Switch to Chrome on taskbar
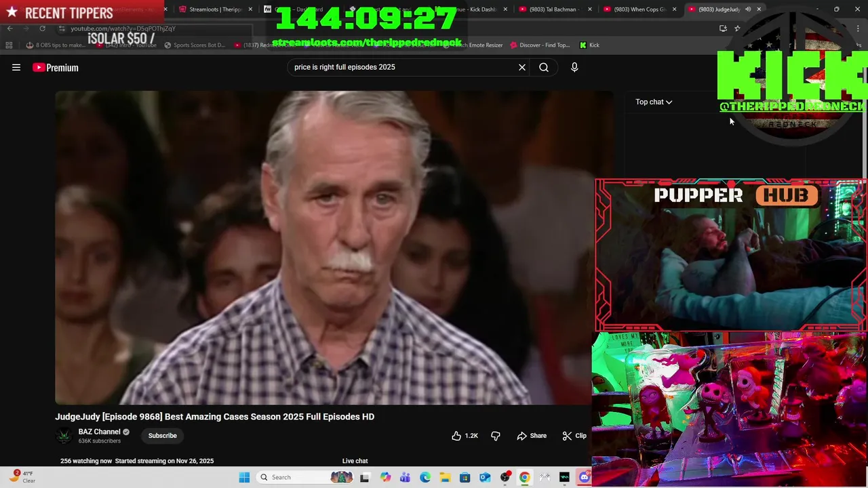The image size is (868, 488). click(524, 477)
